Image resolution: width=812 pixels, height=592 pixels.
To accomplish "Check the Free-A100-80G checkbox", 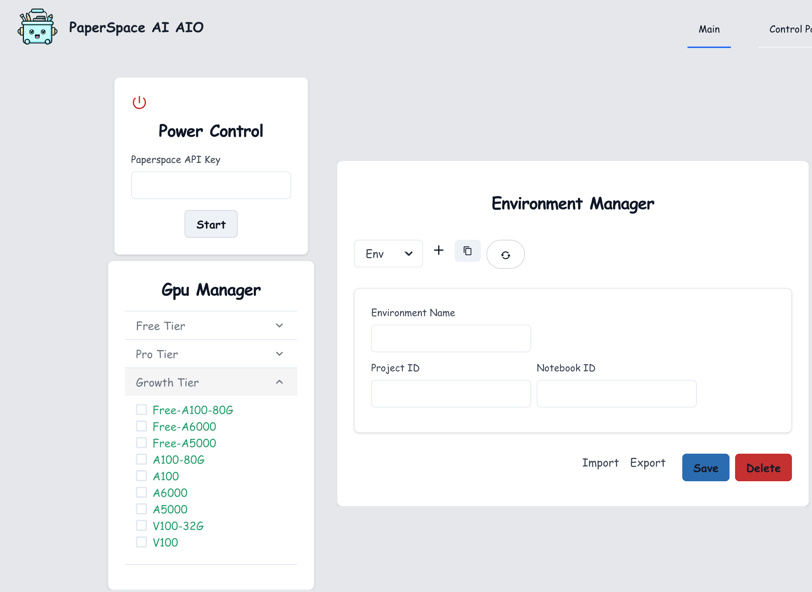I will [141, 410].
